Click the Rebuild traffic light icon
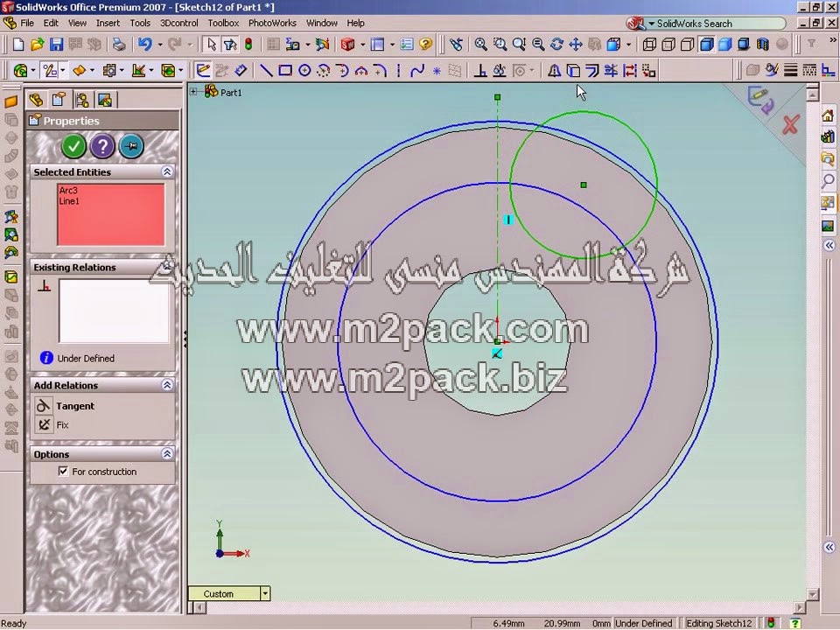 point(248,44)
